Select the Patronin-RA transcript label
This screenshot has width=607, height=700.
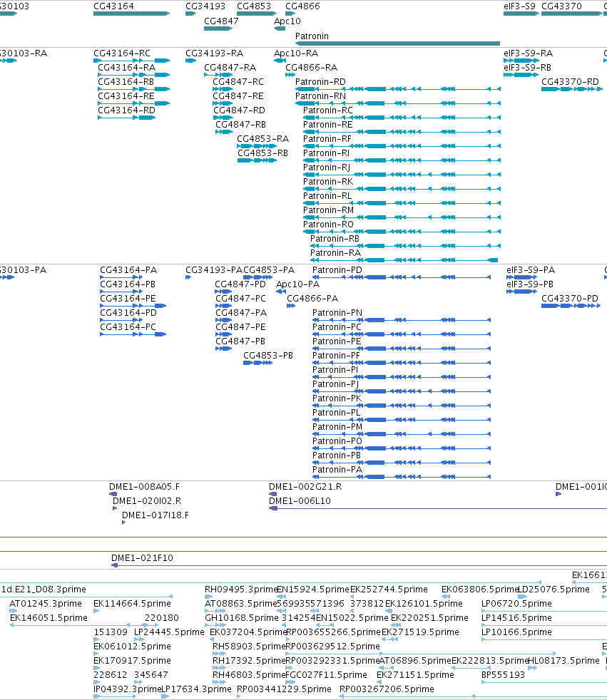coord(335,253)
